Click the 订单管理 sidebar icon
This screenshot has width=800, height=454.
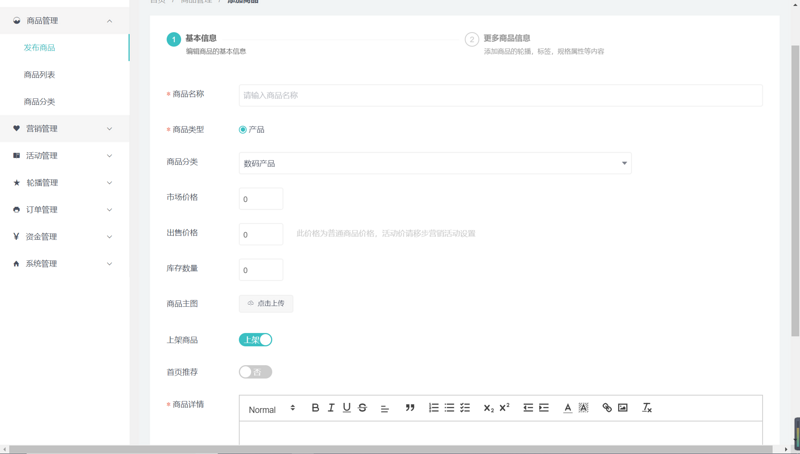16,210
